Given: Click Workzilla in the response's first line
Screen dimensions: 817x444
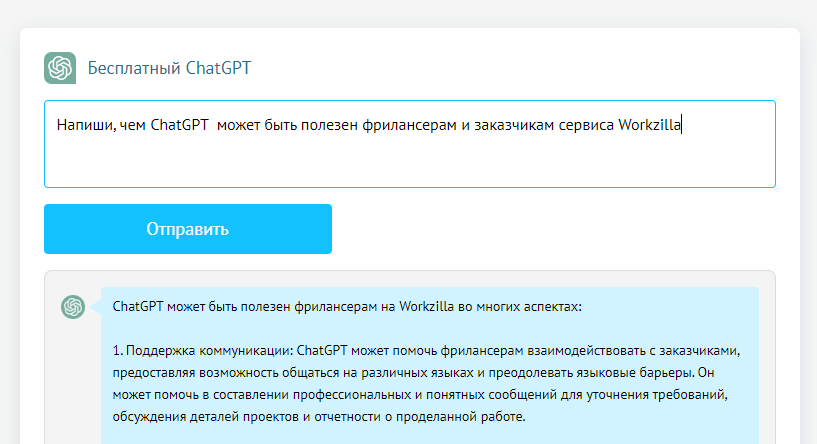Looking at the screenshot, I should (426, 307).
